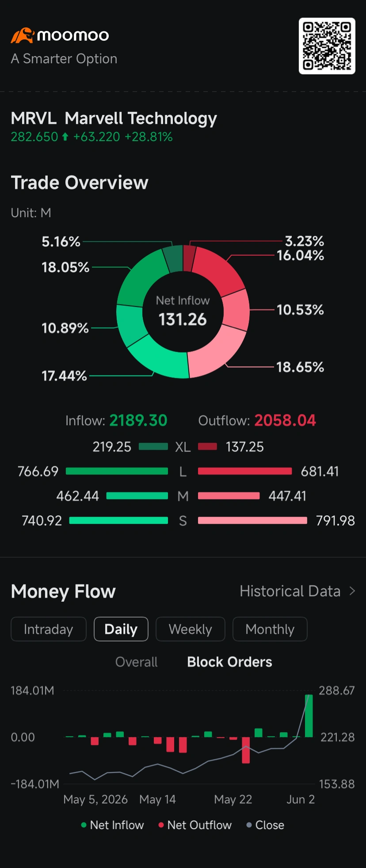
Task: Click the XL inflow dark green bar
Action: pyautogui.click(x=153, y=446)
